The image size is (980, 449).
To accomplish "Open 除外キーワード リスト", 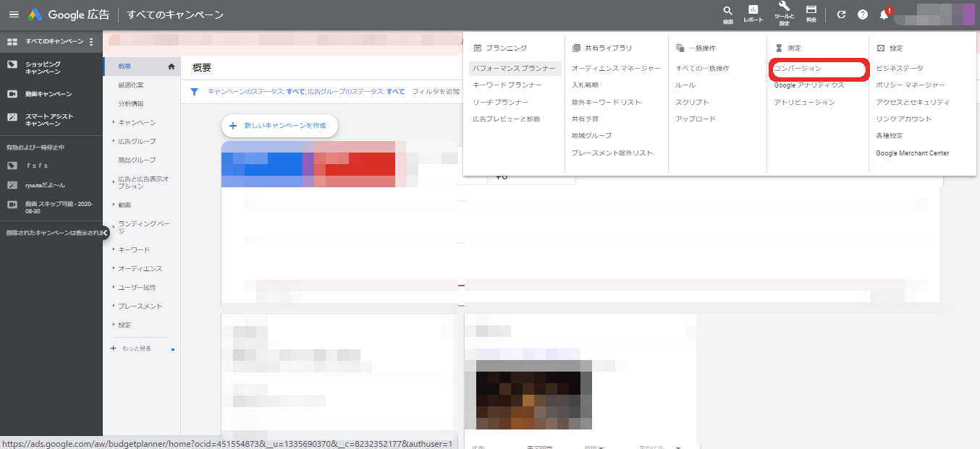I will click(607, 103).
